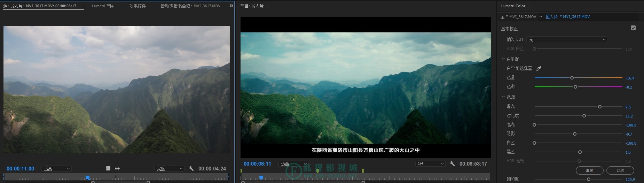644x183 pixels.
Task: Click the 色温 value -16.4
Action: pyautogui.click(x=630, y=78)
